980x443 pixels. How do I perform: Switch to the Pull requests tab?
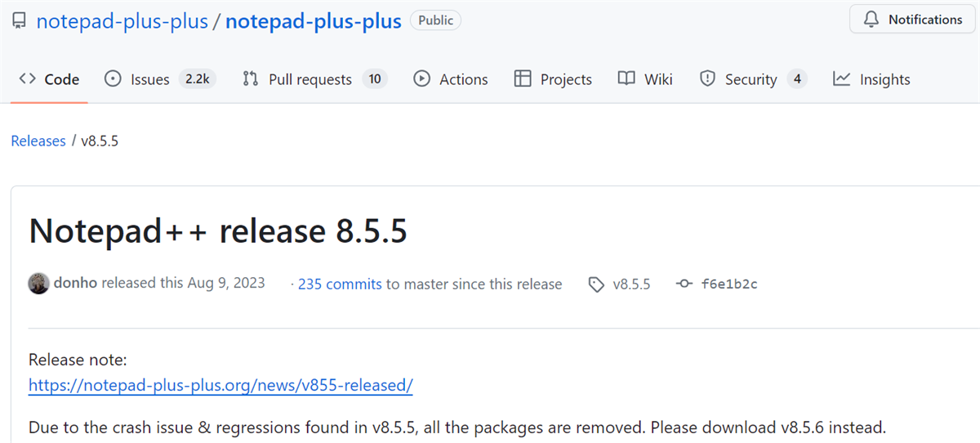tap(314, 79)
